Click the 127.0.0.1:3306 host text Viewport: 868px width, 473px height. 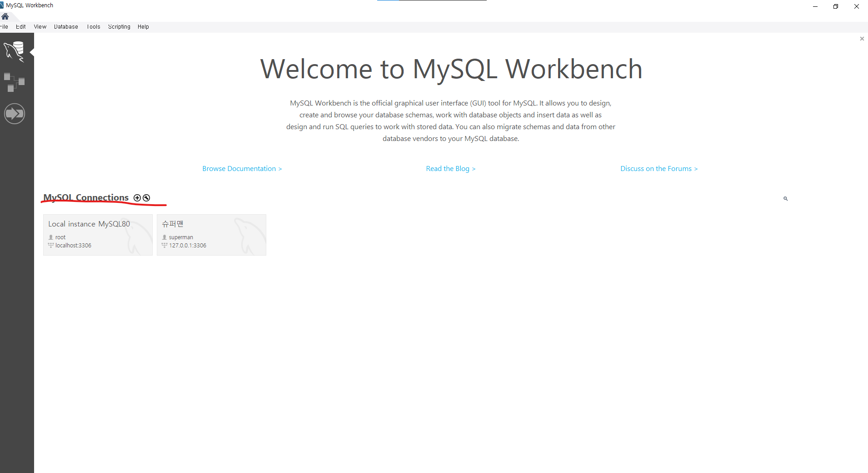pyautogui.click(x=188, y=246)
